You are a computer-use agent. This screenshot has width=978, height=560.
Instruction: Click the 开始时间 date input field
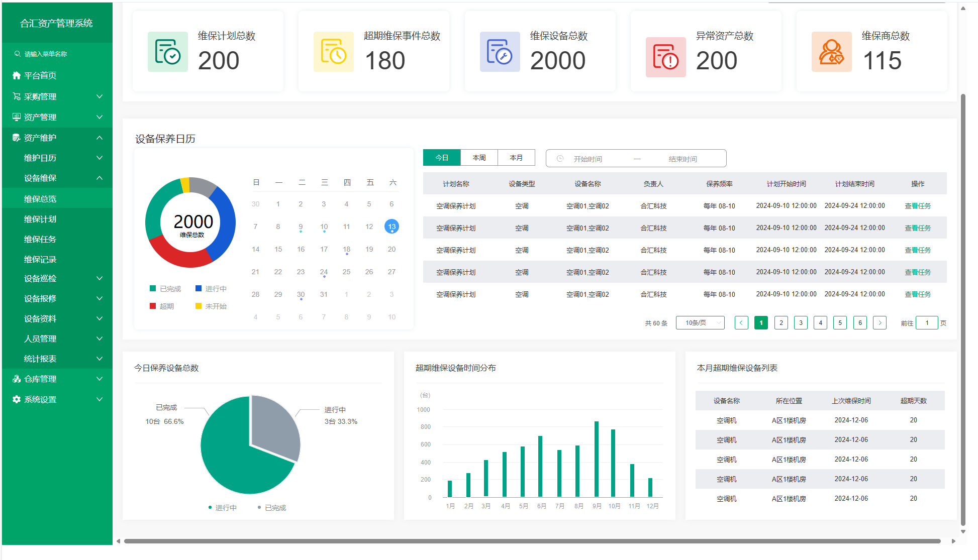pyautogui.click(x=588, y=159)
